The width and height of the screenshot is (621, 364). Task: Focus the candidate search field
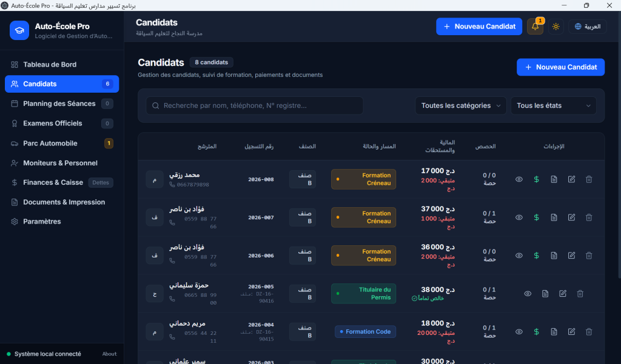[x=254, y=105]
